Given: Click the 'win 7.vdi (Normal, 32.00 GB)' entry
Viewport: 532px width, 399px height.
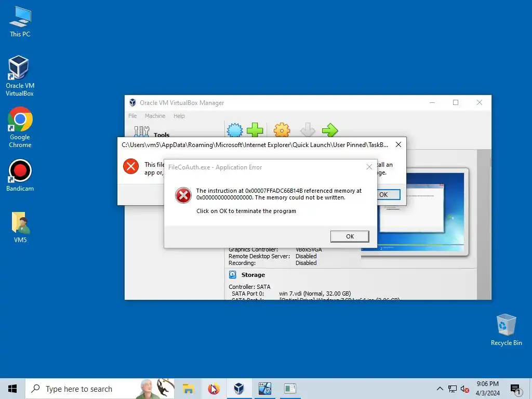Looking at the screenshot, I should [x=315, y=294].
